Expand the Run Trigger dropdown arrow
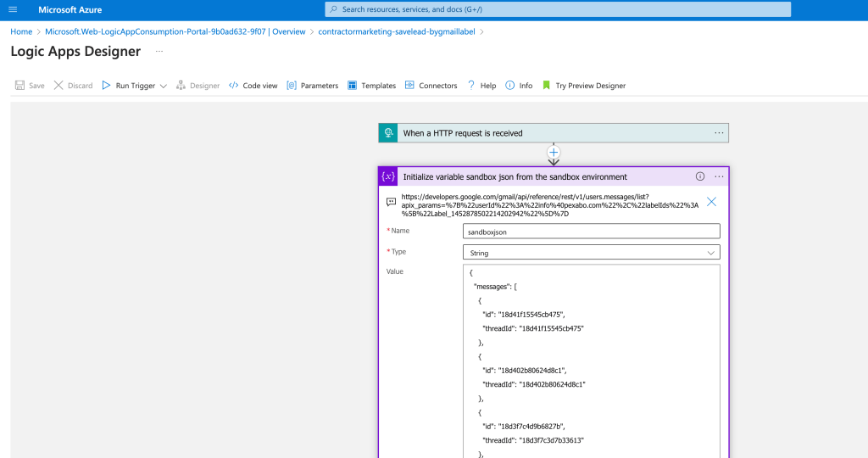This screenshot has height=458, width=868. click(164, 86)
